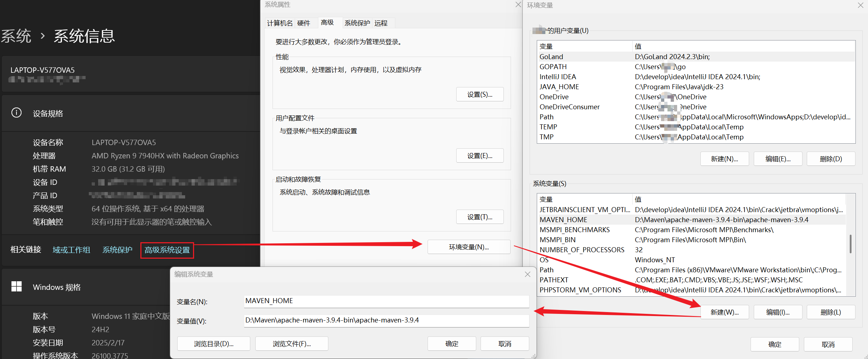Click the 浏览文件(F)... button

[291, 344]
